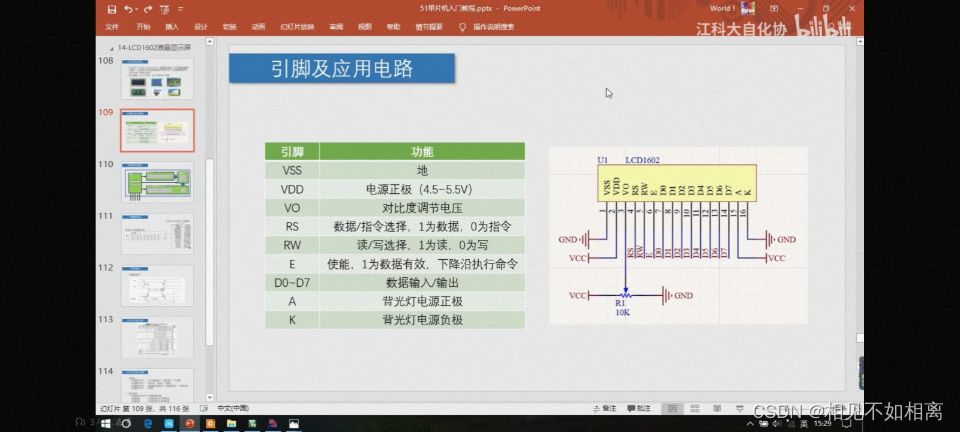Image resolution: width=960 pixels, height=432 pixels.
Task: Toggle the 批注 (Comments) pane button
Action: point(639,408)
